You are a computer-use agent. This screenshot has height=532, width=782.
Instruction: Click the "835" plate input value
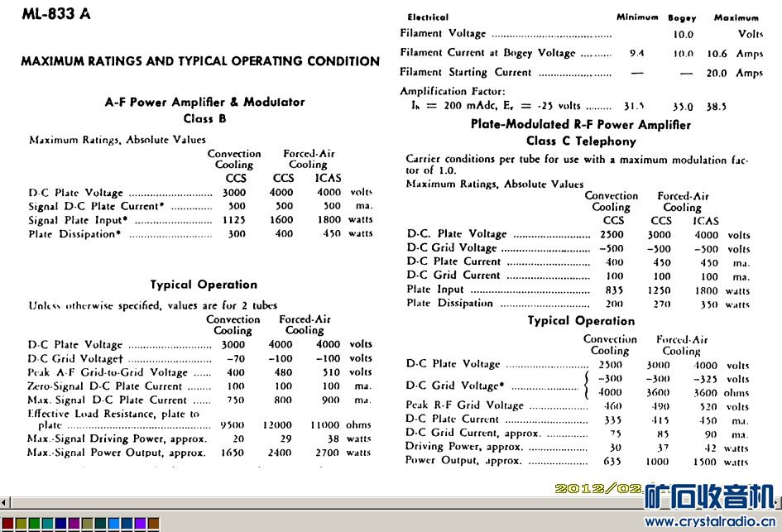click(614, 290)
